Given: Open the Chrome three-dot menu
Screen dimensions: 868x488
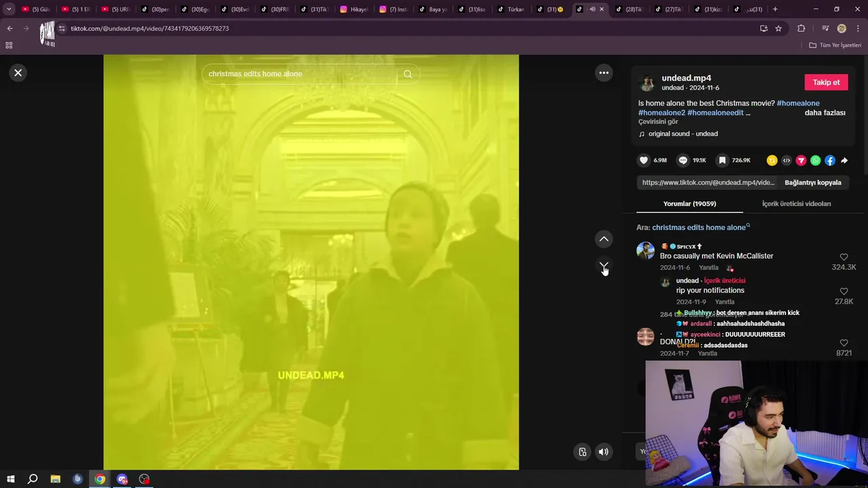Looking at the screenshot, I should coord(858,28).
